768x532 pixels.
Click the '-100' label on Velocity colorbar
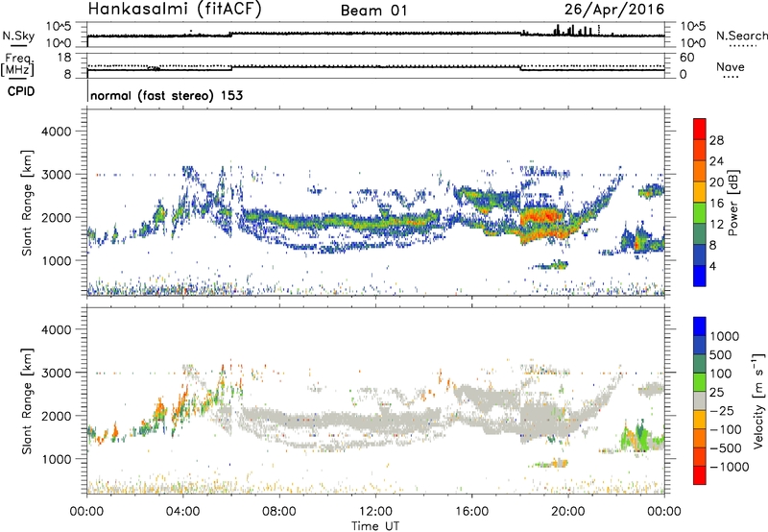point(728,429)
